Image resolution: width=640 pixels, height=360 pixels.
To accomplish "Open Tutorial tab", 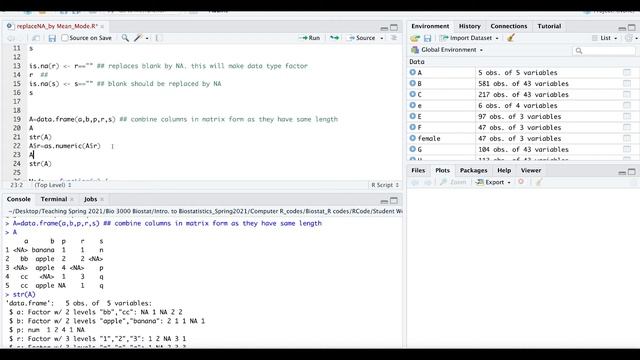I will 549,26.
